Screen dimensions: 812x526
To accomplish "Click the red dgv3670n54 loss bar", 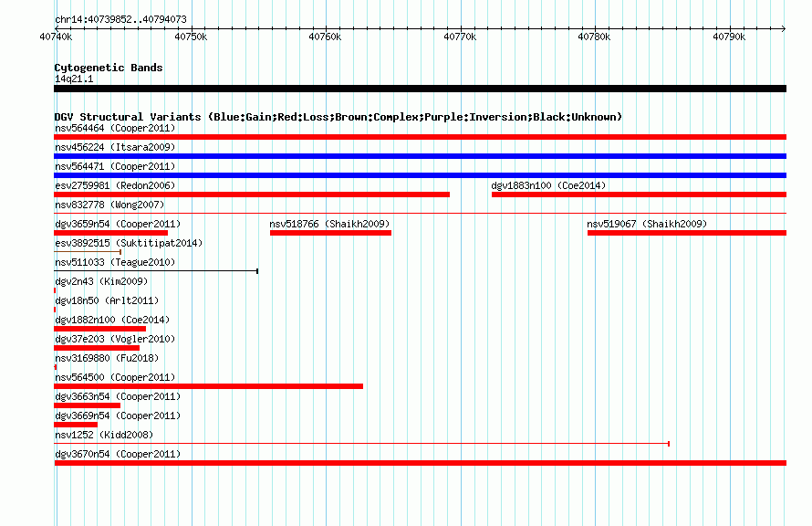I will (420, 463).
